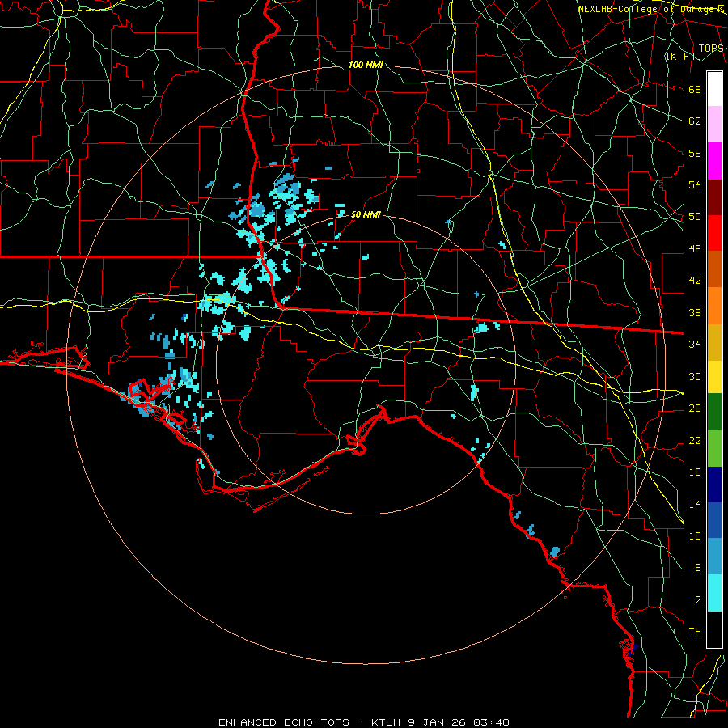
Task: Click the "10" legend value
Action: pos(695,535)
